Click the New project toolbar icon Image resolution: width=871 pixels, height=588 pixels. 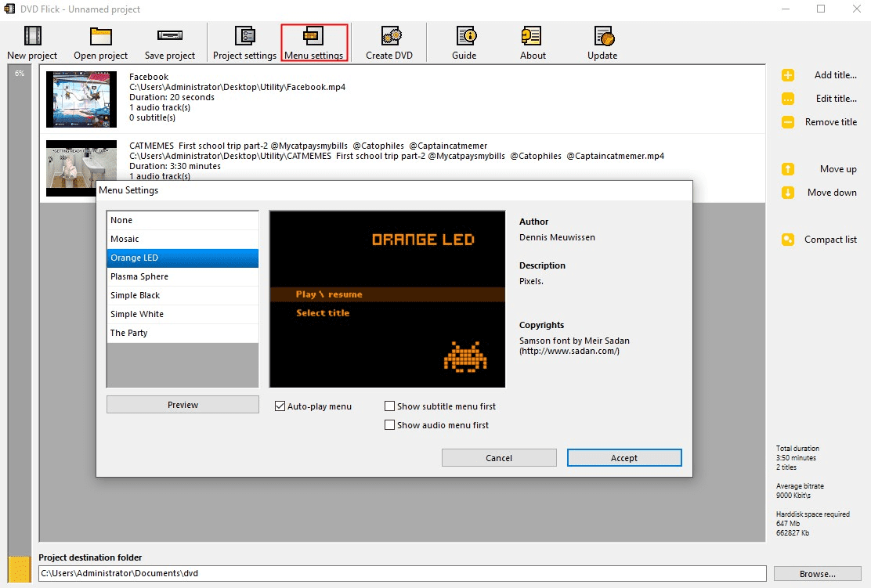click(x=32, y=37)
